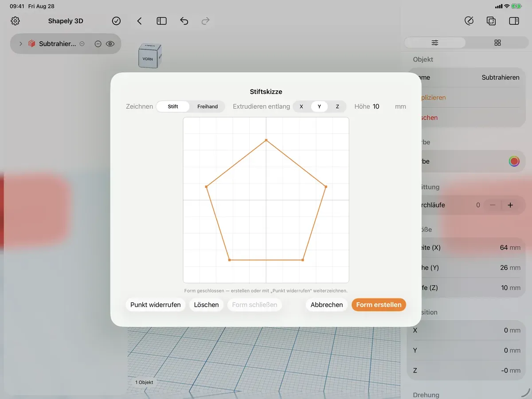The height and width of the screenshot is (399, 532).
Task: Click the 'Stiftskizze' dialog title
Action: [266, 92]
